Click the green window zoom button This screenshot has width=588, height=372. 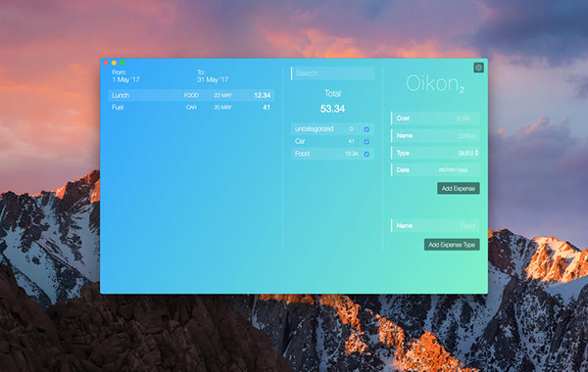pyautogui.click(x=122, y=63)
